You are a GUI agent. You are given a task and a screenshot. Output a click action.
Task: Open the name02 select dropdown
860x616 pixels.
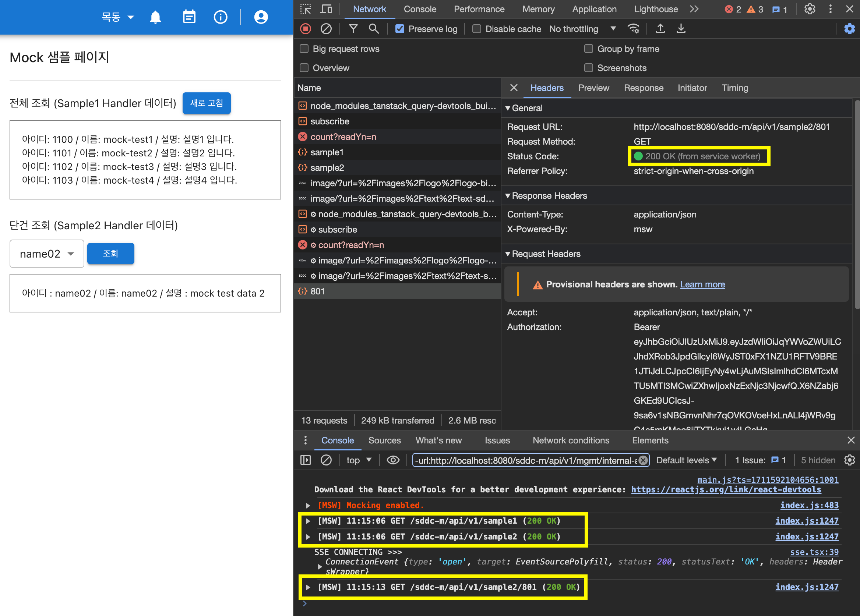click(47, 254)
